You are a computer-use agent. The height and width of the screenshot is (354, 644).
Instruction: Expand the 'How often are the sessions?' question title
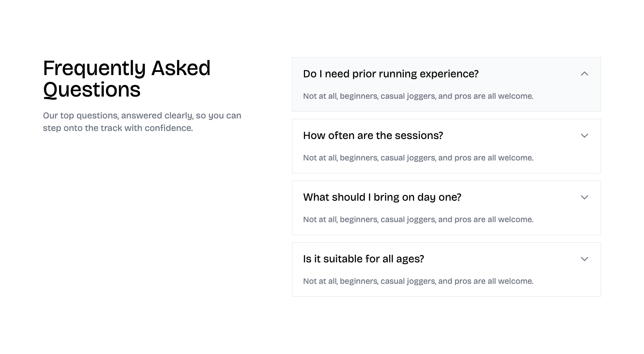click(x=373, y=135)
